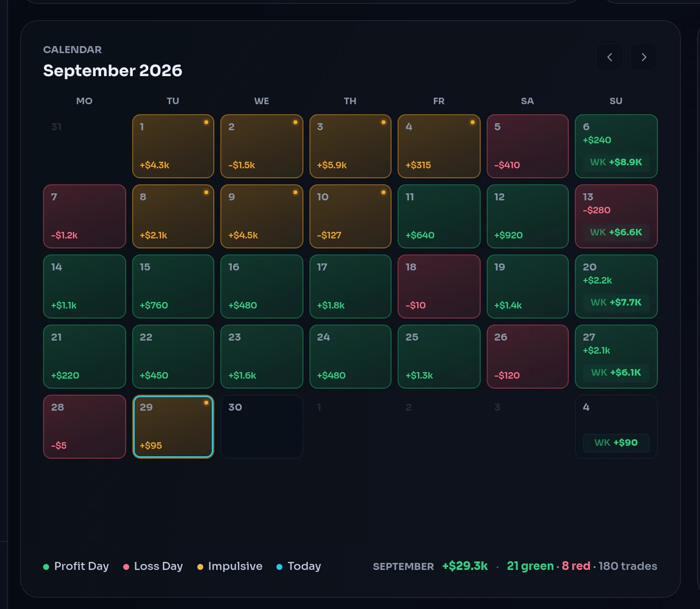
Task: Click the WK +$7.7K weekly total
Action: tap(616, 302)
